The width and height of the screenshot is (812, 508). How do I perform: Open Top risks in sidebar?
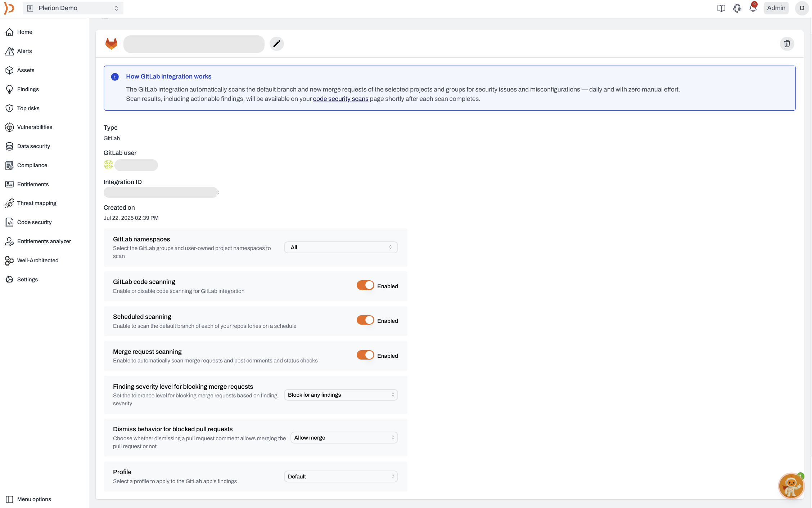coord(28,108)
